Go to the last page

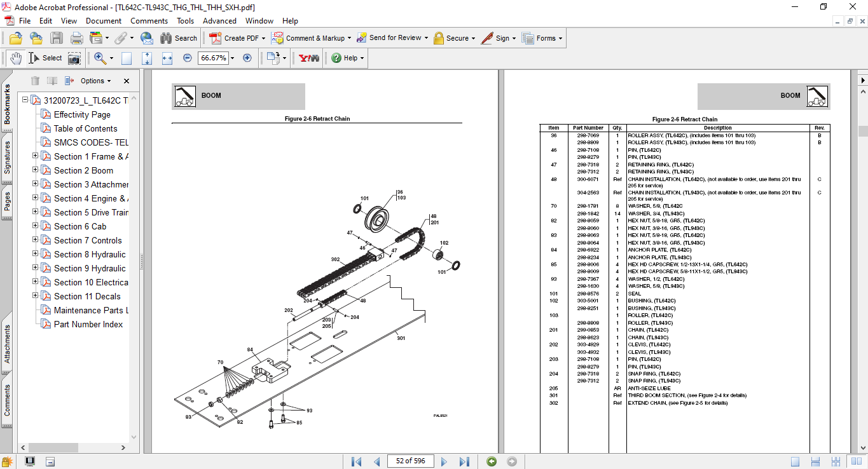[x=464, y=461]
